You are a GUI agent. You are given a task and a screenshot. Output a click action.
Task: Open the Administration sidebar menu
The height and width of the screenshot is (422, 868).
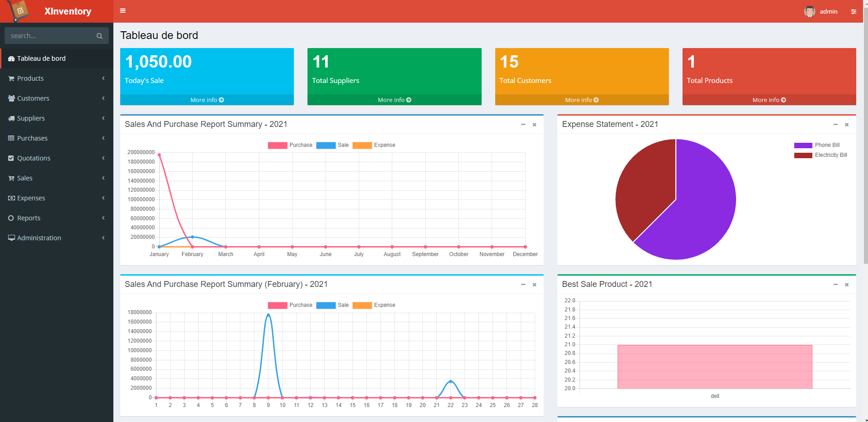click(57, 238)
